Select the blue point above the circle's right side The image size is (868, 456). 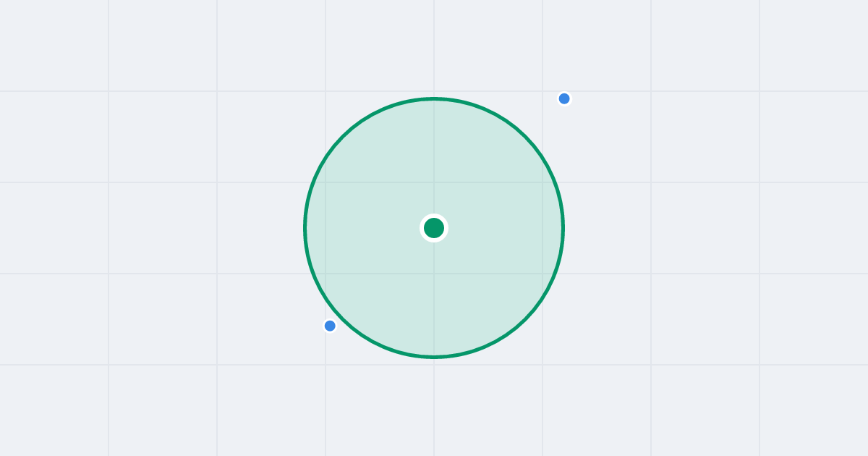[x=564, y=98]
